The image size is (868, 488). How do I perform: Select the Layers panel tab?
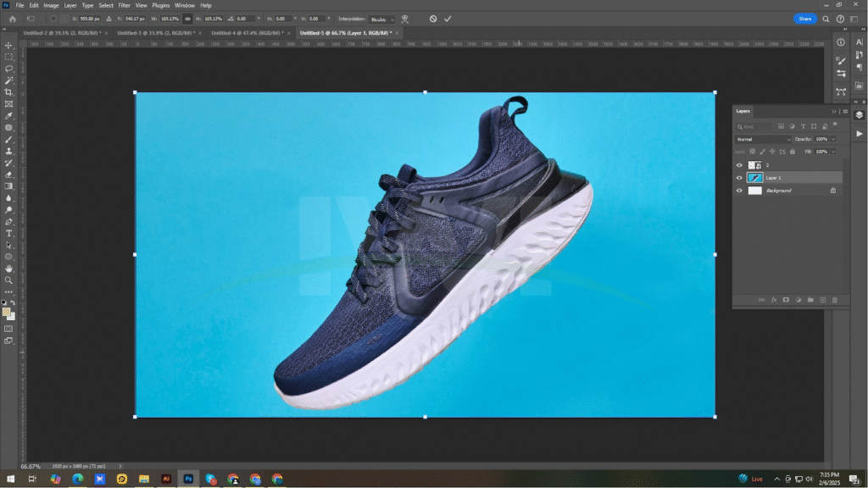(x=743, y=111)
